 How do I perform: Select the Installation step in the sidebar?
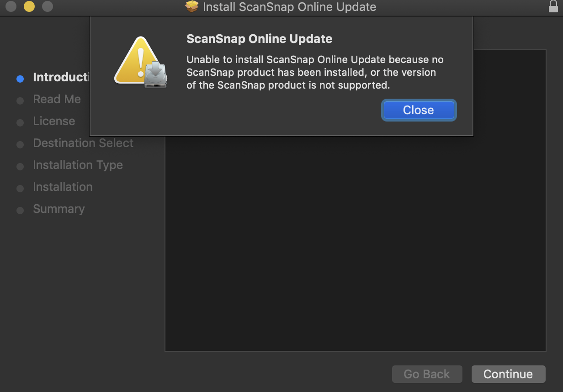[x=63, y=187]
